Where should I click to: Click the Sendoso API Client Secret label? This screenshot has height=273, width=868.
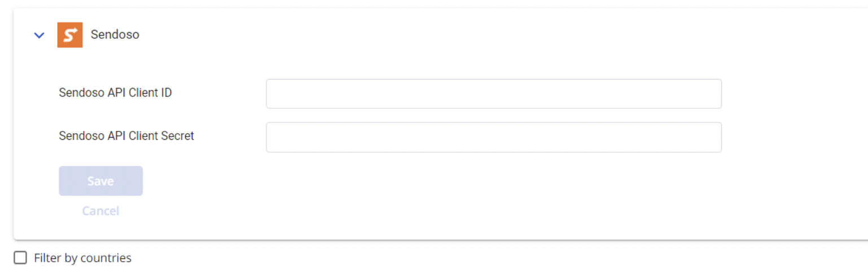(126, 136)
